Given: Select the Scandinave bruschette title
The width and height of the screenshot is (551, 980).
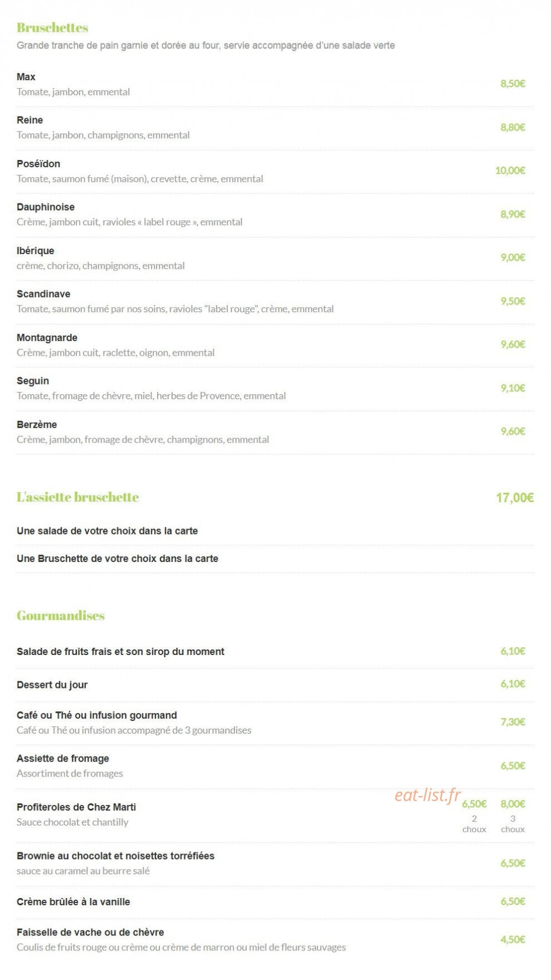Looking at the screenshot, I should pos(43,294).
